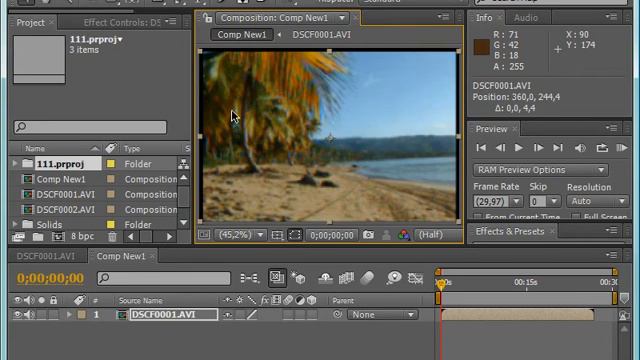640x360 pixels.
Task: Switch to Project tab
Action: coord(30,22)
